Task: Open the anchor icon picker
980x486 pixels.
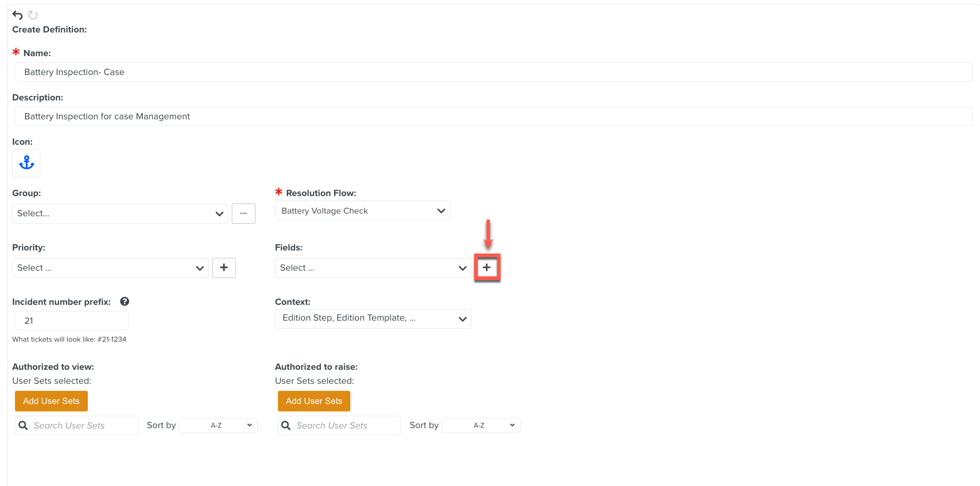Action: click(26, 163)
